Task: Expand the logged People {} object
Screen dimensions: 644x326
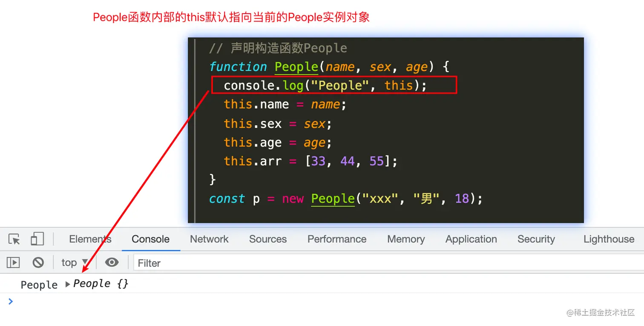Action: pyautogui.click(x=67, y=284)
